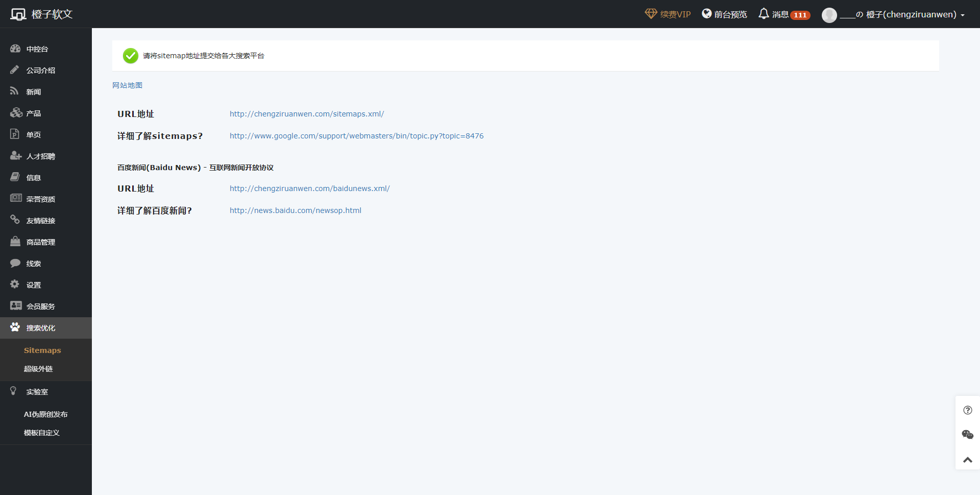The width and height of the screenshot is (980, 495).
Task: Click the 设置 gear icon
Action: tap(15, 284)
